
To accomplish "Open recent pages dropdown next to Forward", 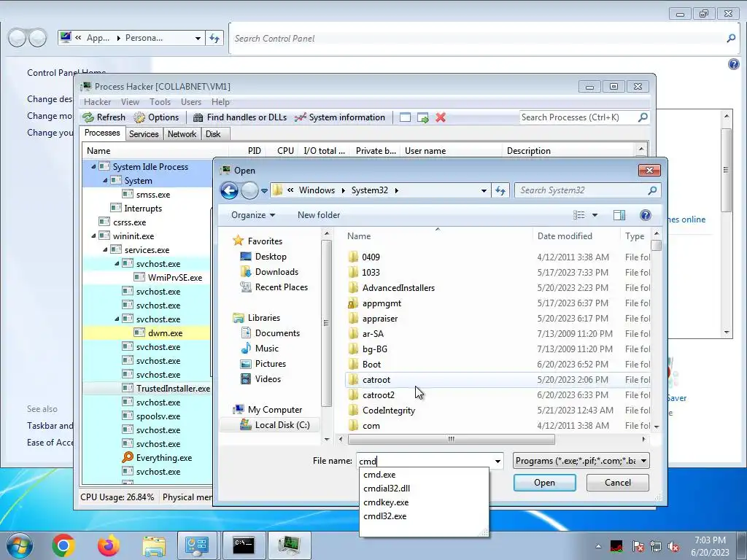I will 264,191.
